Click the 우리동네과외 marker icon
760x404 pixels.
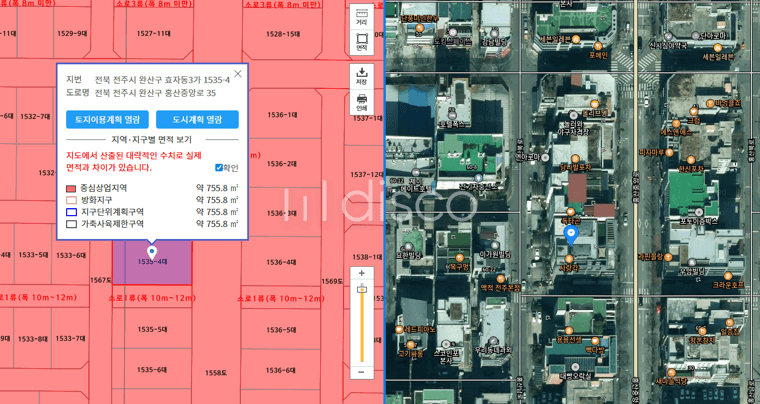point(493,341)
